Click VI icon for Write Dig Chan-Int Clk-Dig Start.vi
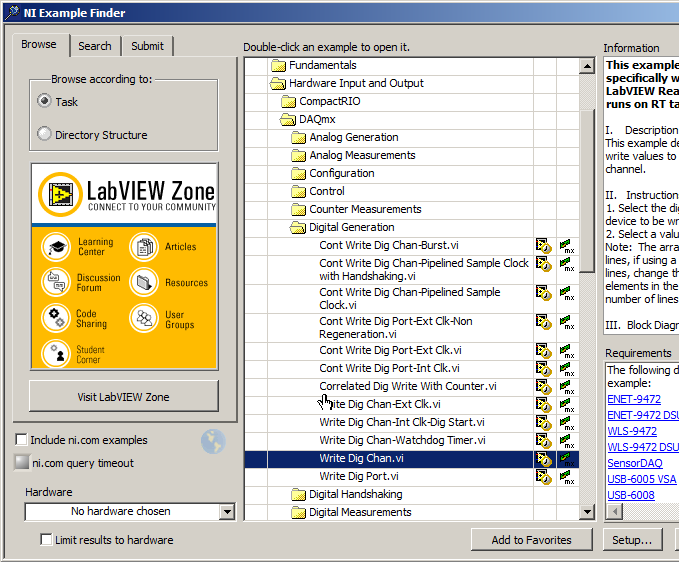The image size is (679, 562). (543, 423)
